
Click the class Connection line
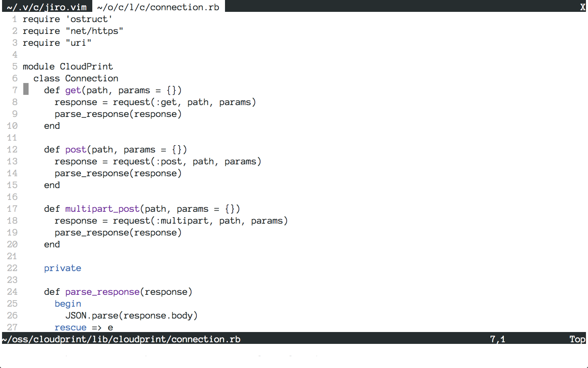[76, 78]
